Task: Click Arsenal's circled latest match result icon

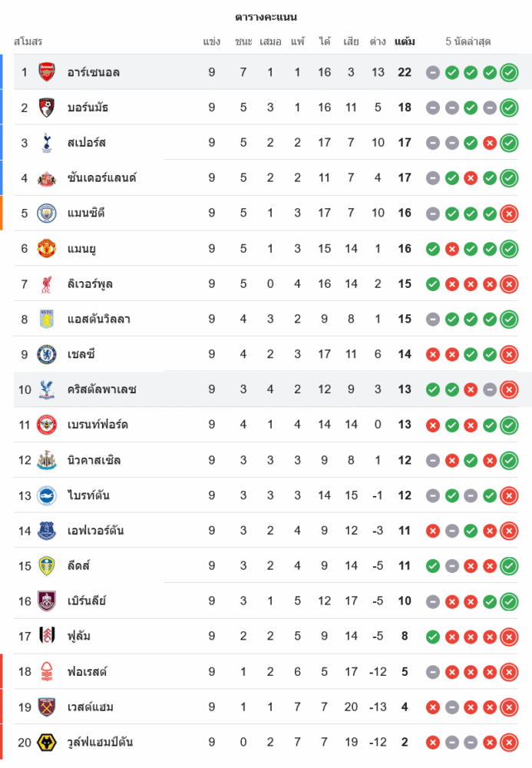Action: pos(508,72)
